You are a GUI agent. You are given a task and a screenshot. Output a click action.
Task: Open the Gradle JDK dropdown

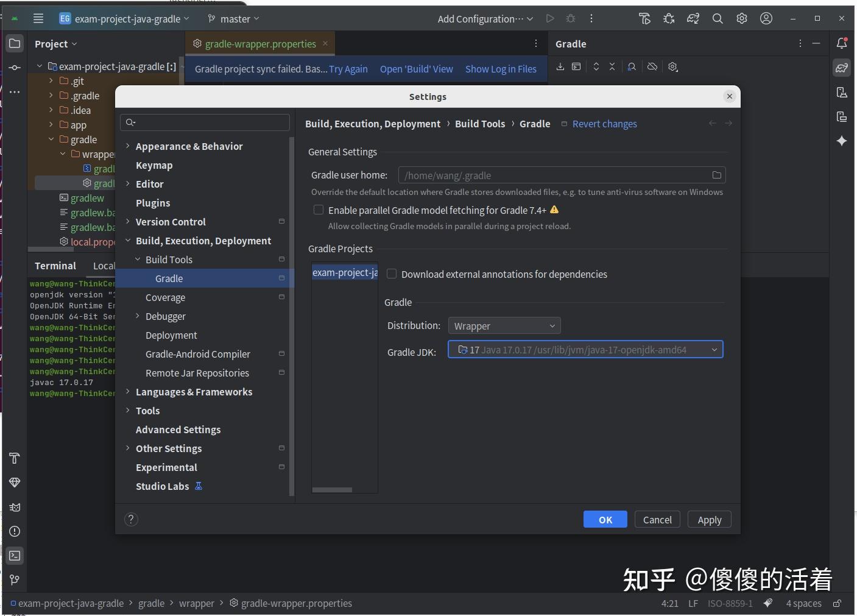pos(585,349)
